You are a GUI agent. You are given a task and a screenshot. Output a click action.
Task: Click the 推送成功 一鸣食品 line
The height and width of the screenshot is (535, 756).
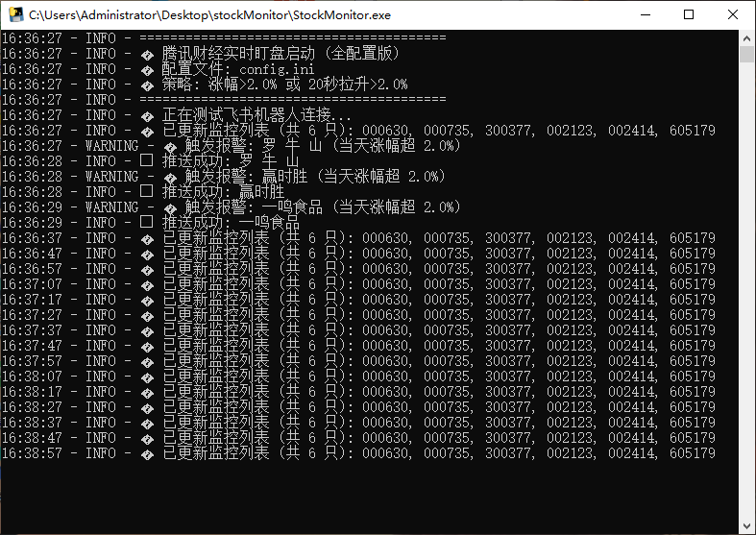click(x=151, y=223)
